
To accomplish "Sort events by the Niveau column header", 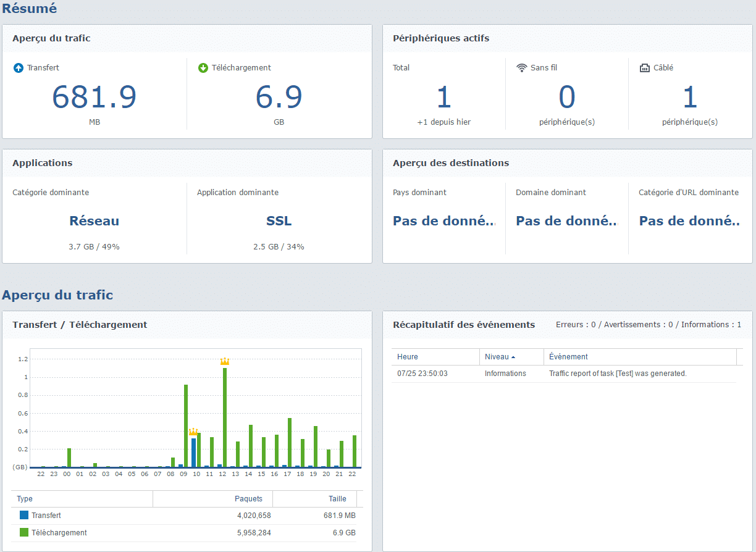I will pyautogui.click(x=511, y=356).
